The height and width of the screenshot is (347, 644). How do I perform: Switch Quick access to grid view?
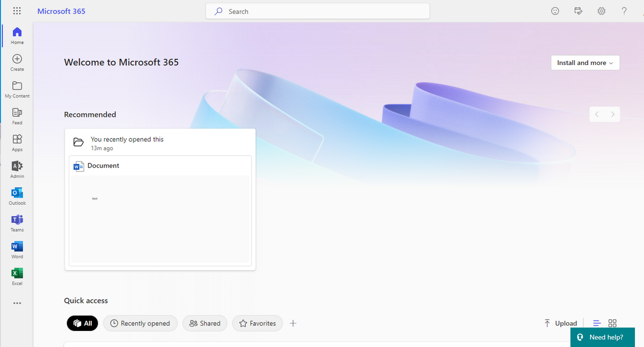pyautogui.click(x=612, y=323)
